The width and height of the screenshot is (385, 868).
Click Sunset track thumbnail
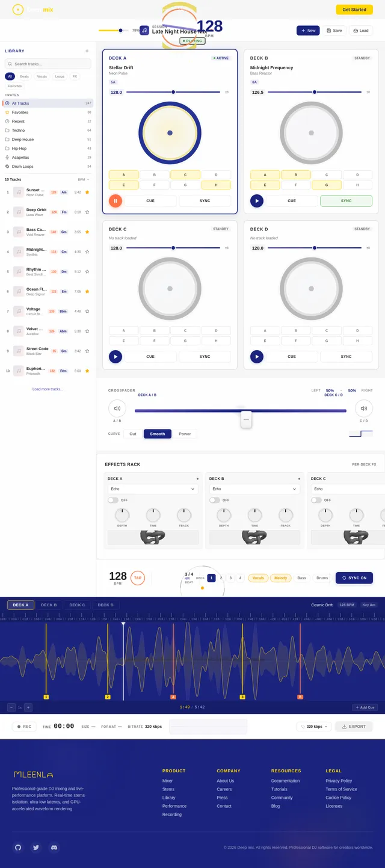tap(19, 192)
